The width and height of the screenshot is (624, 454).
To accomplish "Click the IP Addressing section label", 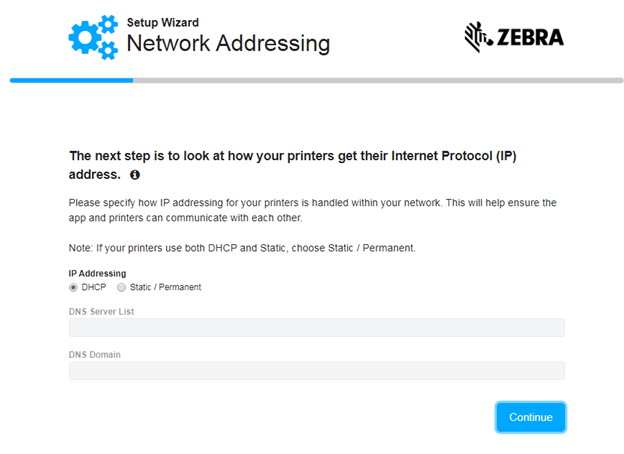I will click(x=97, y=273).
